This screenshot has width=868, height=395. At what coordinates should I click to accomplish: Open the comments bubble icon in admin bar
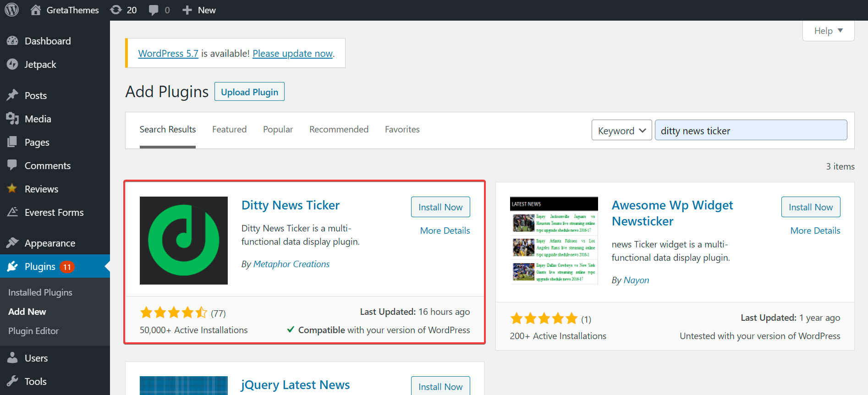point(154,10)
